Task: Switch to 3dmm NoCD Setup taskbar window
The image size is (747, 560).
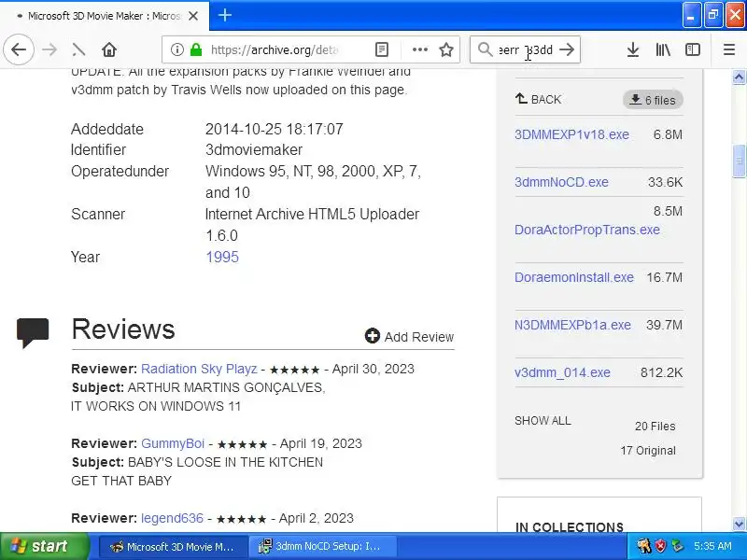Action: (322, 547)
